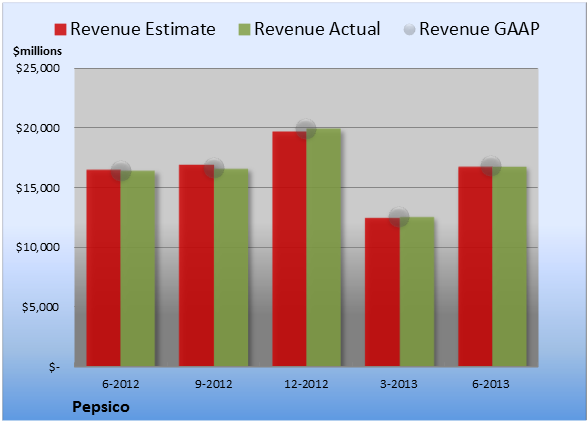
Task: Click the green actual bar for 6-2012
Action: coord(138,269)
